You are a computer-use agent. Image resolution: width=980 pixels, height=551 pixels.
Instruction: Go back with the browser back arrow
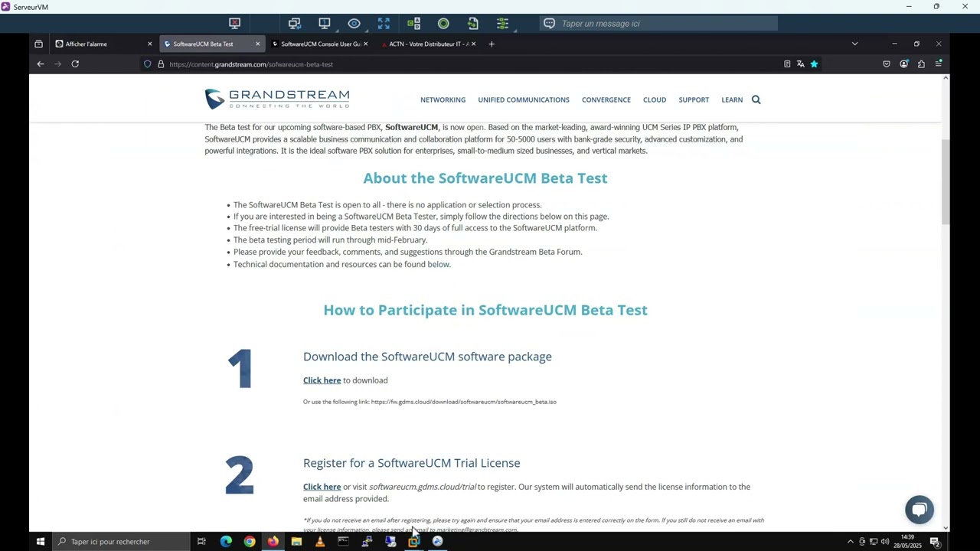tap(41, 64)
